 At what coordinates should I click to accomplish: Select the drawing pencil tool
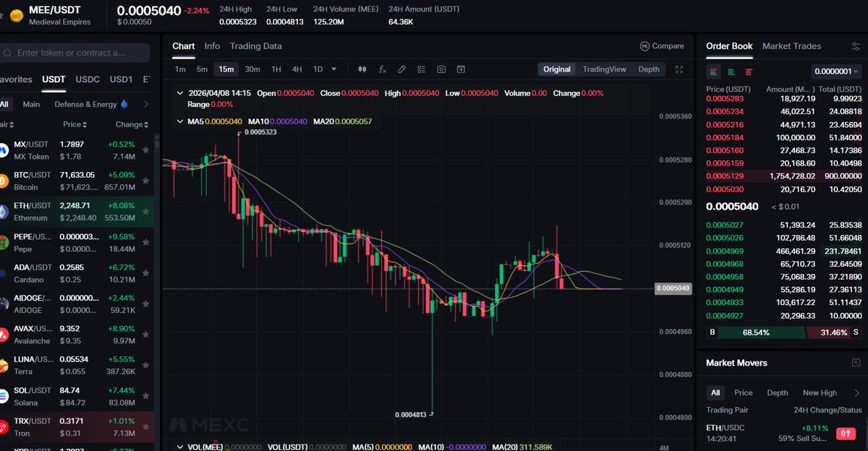(401, 69)
